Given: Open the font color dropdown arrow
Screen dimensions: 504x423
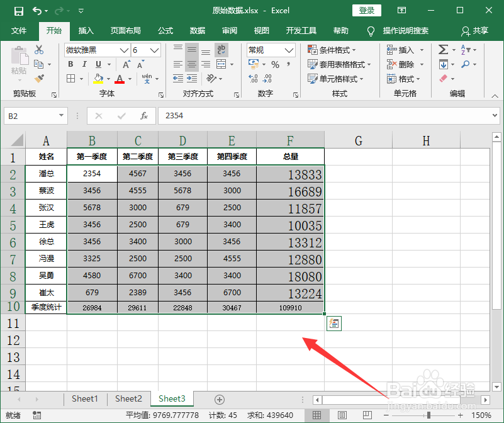Looking at the screenshot, I should coord(130,79).
